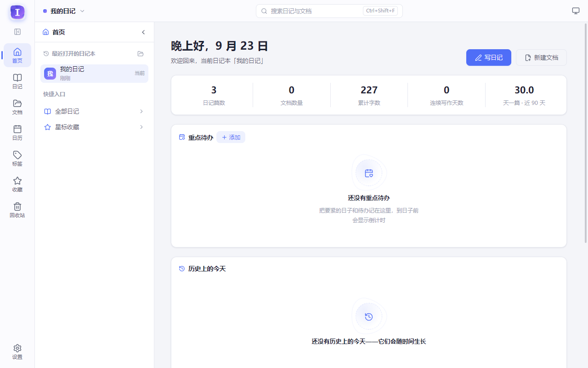Click the 连续写作天数 statistic label
The width and height of the screenshot is (588, 368).
click(x=447, y=103)
